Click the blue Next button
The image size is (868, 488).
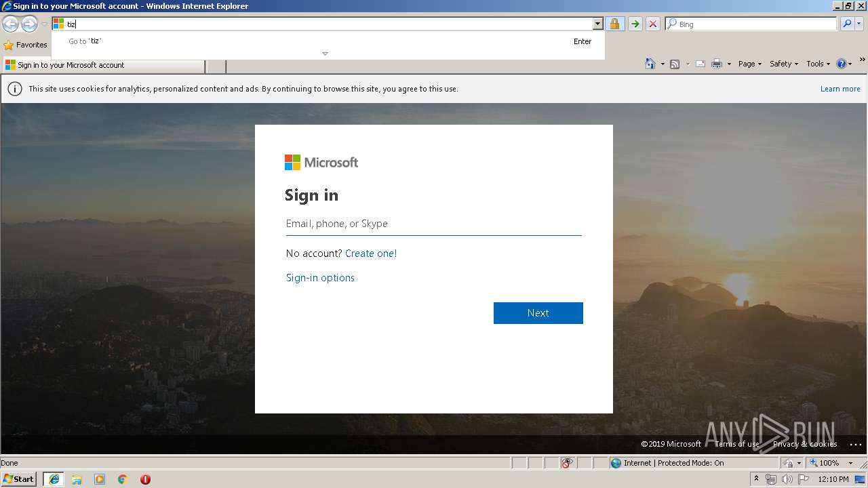click(x=538, y=313)
